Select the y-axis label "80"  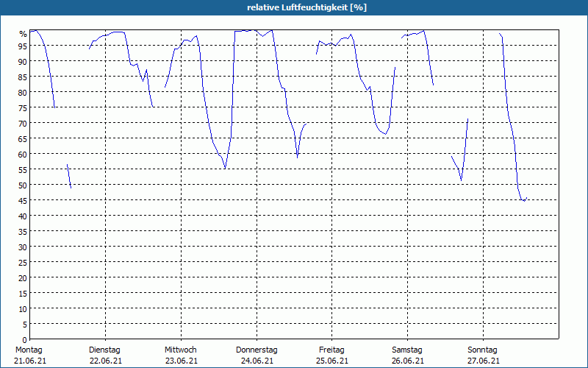coord(23,93)
